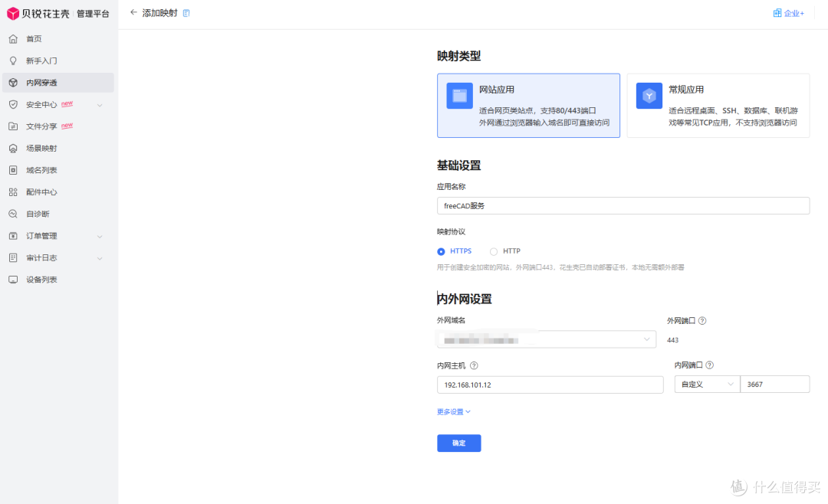828x504 pixels.
Task: Click the 管理平台 text in header
Action: click(x=93, y=14)
